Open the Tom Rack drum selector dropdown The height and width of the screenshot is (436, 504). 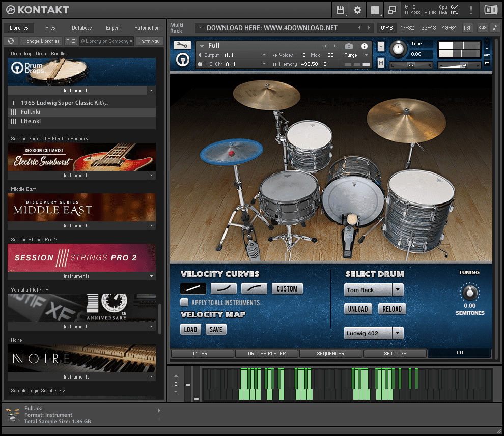pos(373,289)
